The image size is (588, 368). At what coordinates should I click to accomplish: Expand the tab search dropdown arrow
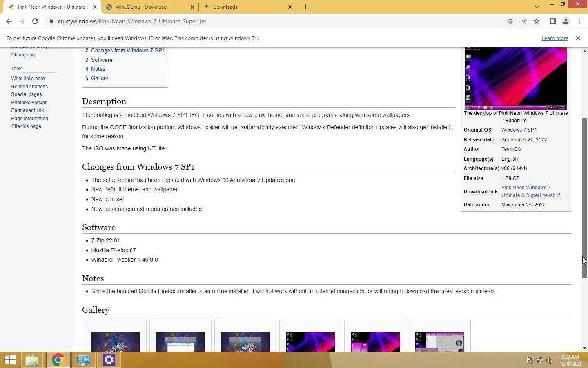coord(537,7)
